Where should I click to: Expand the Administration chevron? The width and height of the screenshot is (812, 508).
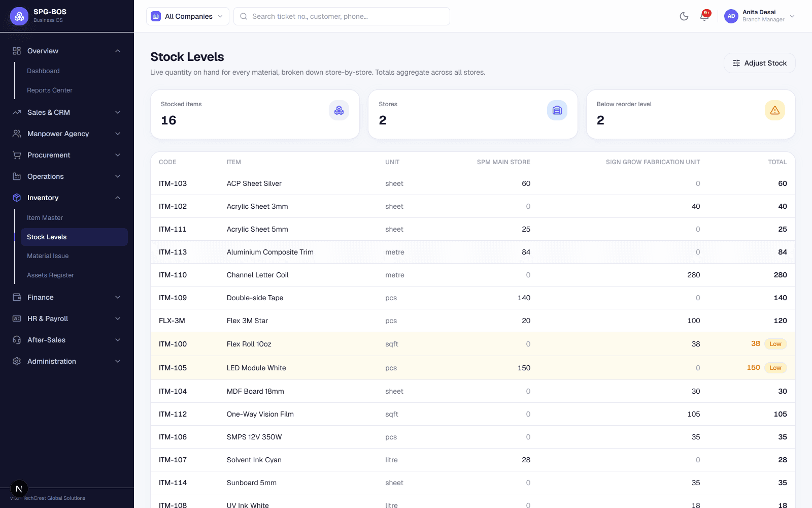118,361
